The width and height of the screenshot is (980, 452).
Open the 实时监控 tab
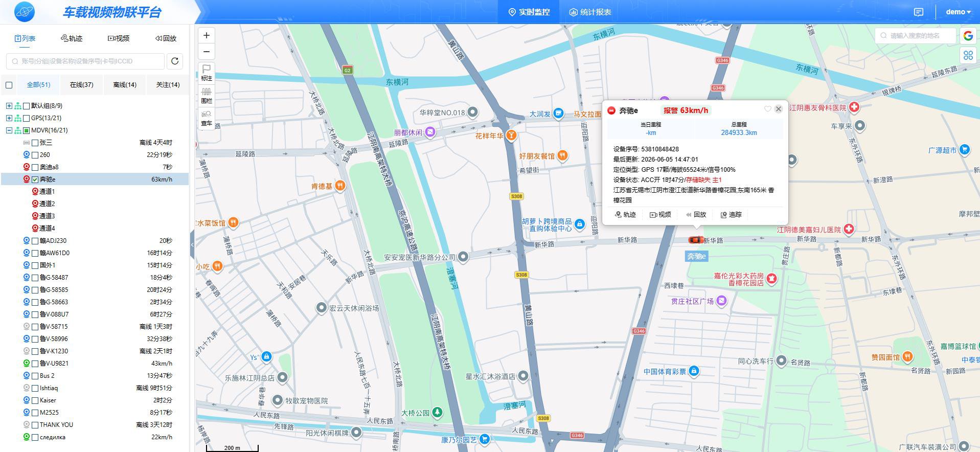[529, 12]
